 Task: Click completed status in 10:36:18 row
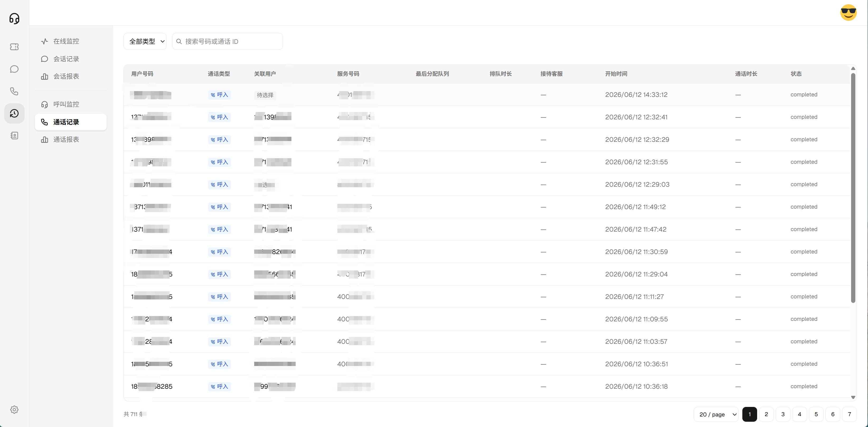pos(804,386)
